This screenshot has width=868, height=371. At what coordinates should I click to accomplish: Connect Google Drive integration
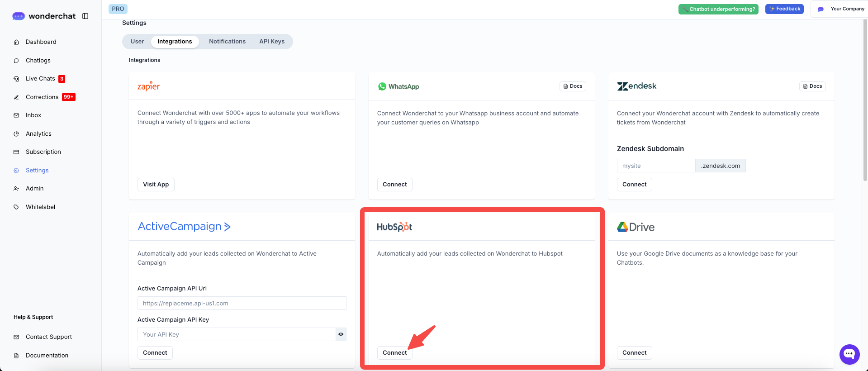pyautogui.click(x=634, y=353)
